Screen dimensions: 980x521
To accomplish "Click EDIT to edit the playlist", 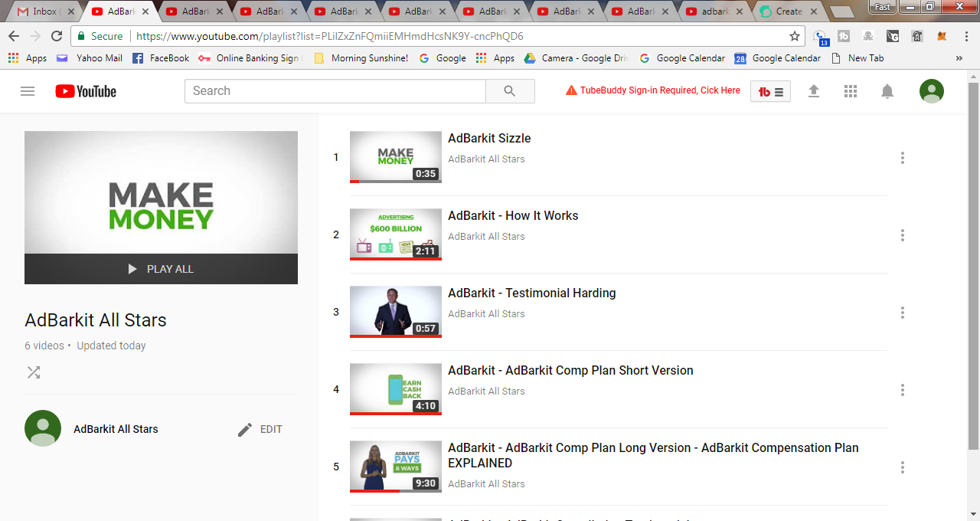I will click(260, 429).
